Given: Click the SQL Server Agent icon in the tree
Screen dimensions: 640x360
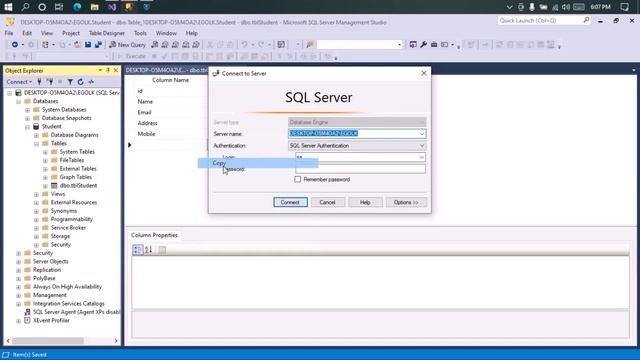Looking at the screenshot, I should tap(27, 312).
